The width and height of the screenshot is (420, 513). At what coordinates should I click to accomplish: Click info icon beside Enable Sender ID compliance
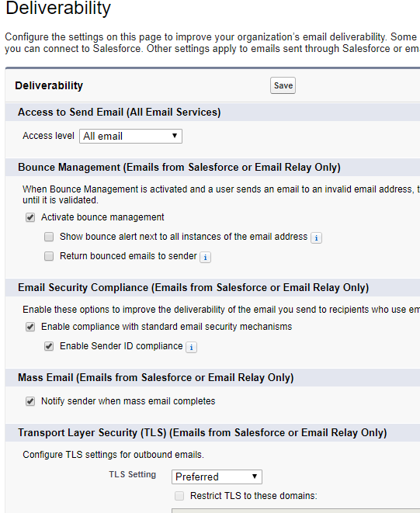tap(191, 347)
